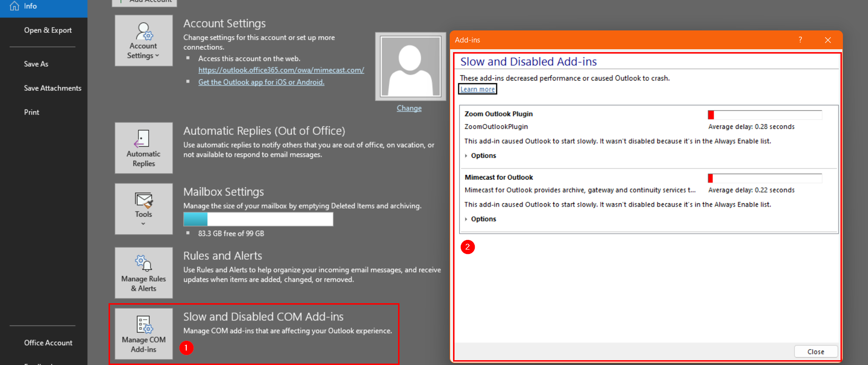This screenshot has width=868, height=365.
Task: Open the Account Settings dropdown button
Action: click(x=143, y=41)
